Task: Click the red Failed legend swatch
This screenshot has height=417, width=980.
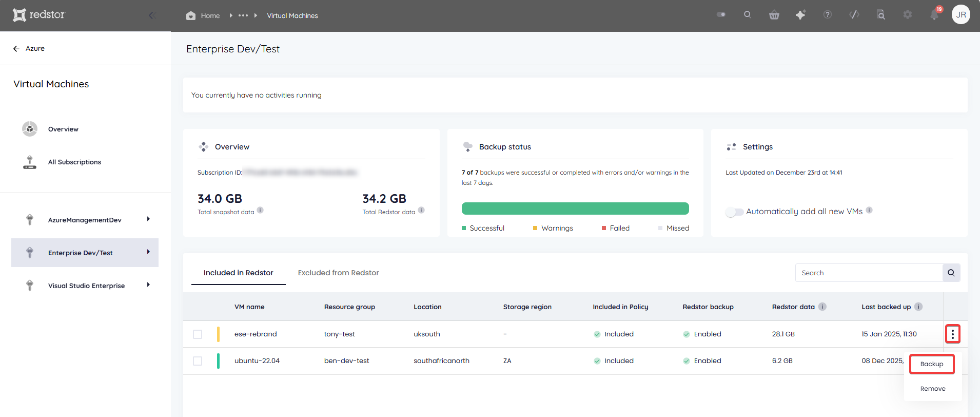Action: [x=604, y=228]
